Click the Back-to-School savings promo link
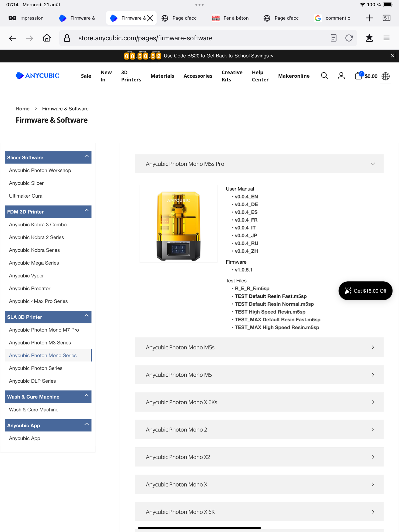Screen dimensions: 399x532 click(218, 56)
